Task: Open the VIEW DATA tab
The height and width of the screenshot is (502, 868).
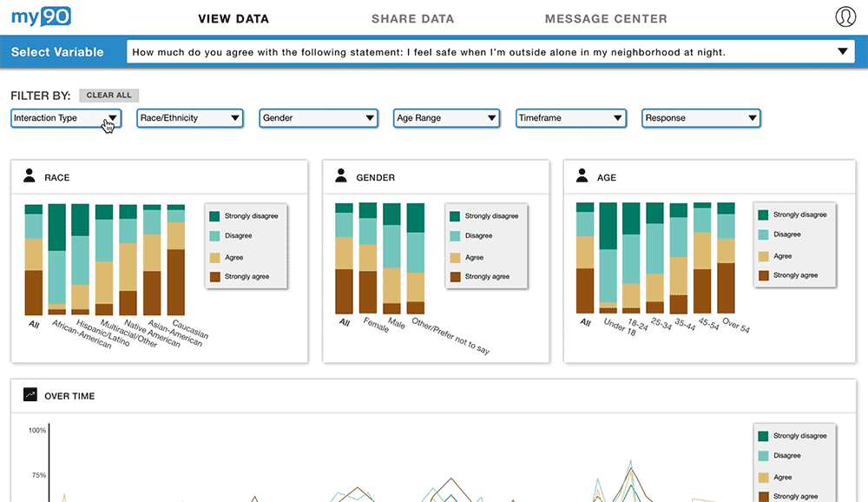Action: point(233,19)
